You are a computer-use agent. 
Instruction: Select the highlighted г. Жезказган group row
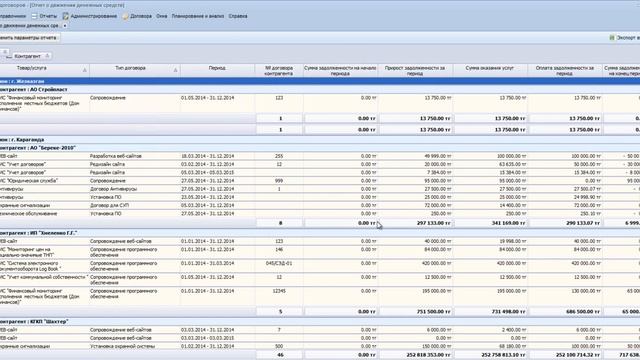pyautogui.click(x=320, y=81)
